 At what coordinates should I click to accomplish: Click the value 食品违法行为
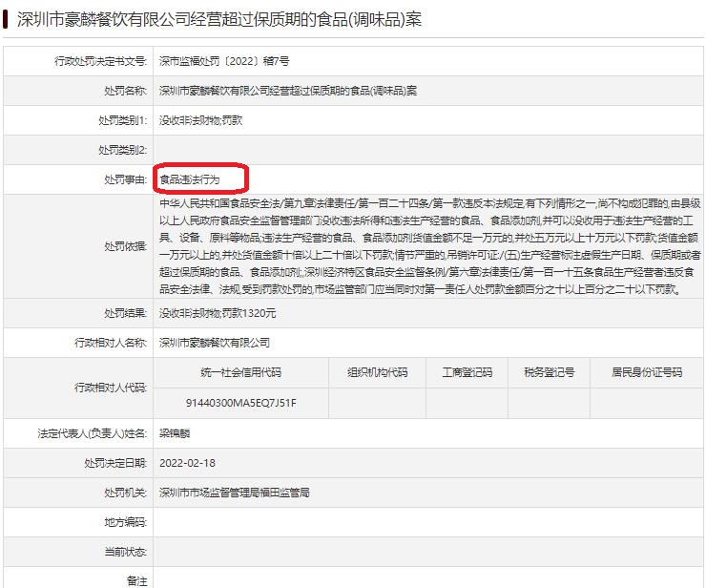click(190, 179)
